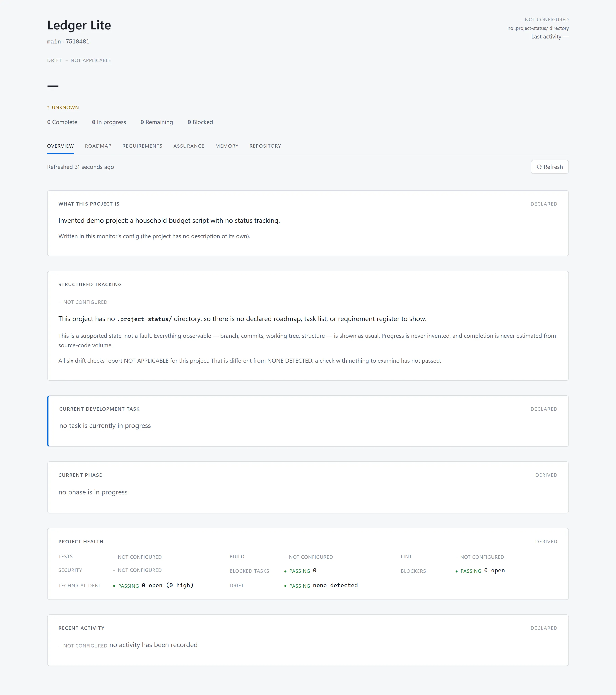
Task: Click the DRIFT – NOT APPLICABLE label
Action: pos(79,60)
